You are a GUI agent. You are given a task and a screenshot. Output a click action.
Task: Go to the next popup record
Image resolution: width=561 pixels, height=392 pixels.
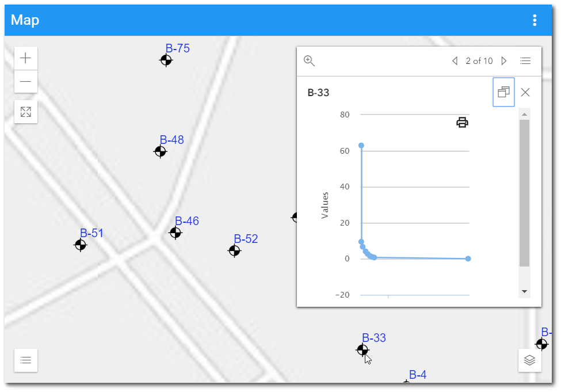click(504, 60)
